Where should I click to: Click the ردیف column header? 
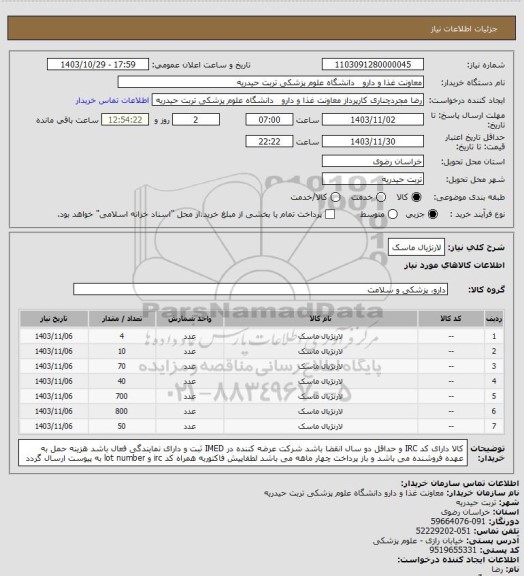click(x=494, y=319)
